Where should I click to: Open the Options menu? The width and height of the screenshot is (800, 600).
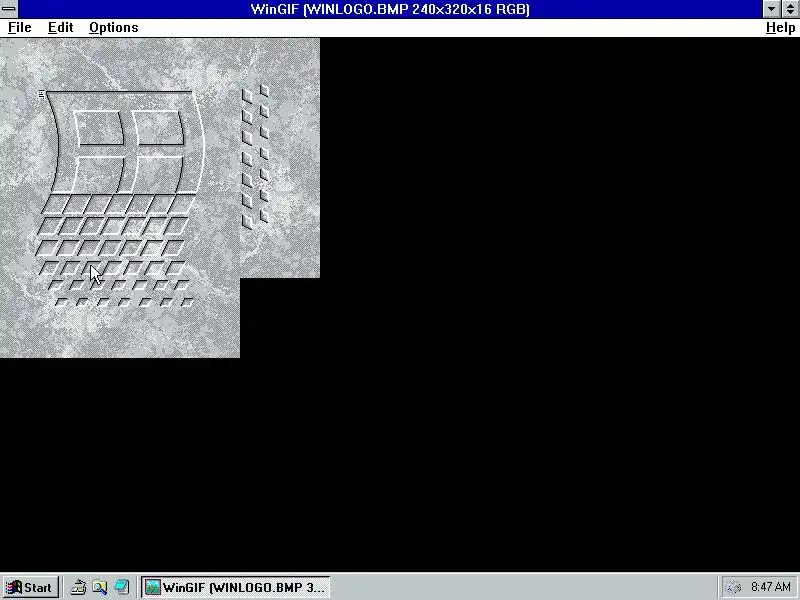[113, 28]
